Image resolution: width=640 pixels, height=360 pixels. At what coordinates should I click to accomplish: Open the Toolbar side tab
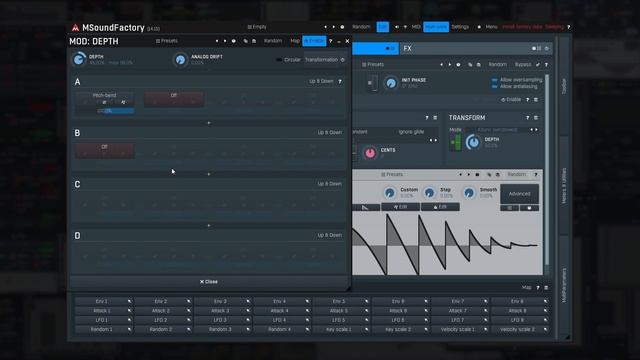(564, 87)
